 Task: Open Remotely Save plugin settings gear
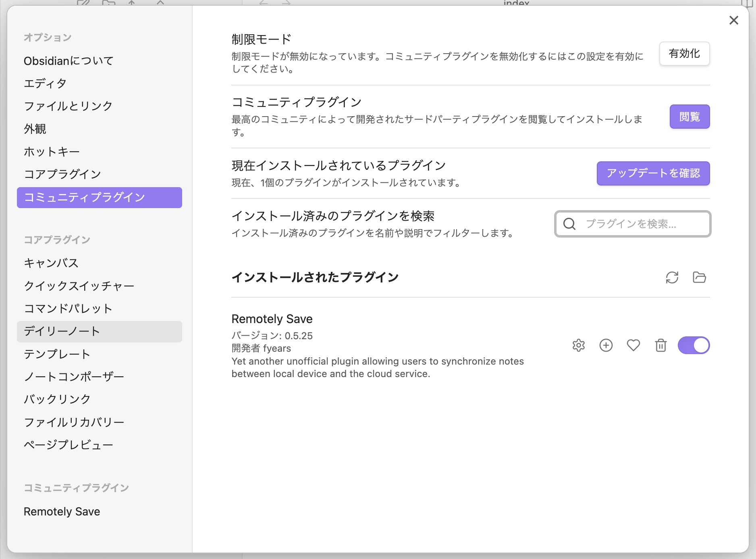coord(578,345)
